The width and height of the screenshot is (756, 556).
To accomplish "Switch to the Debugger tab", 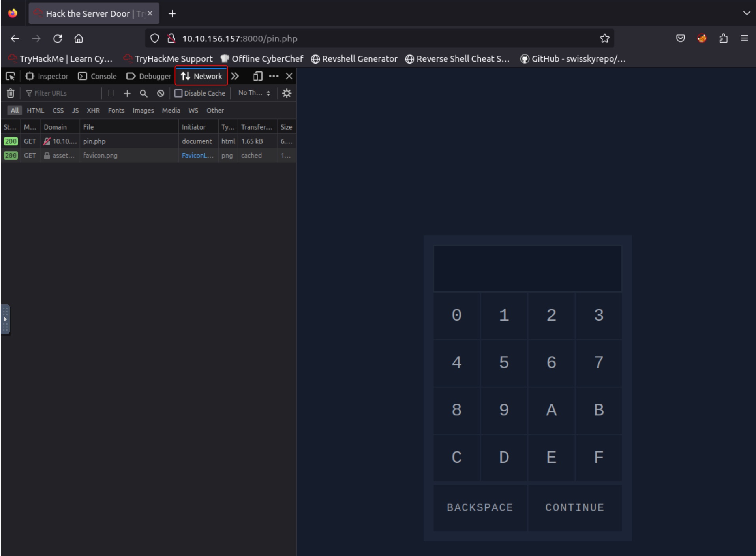I will pos(149,76).
